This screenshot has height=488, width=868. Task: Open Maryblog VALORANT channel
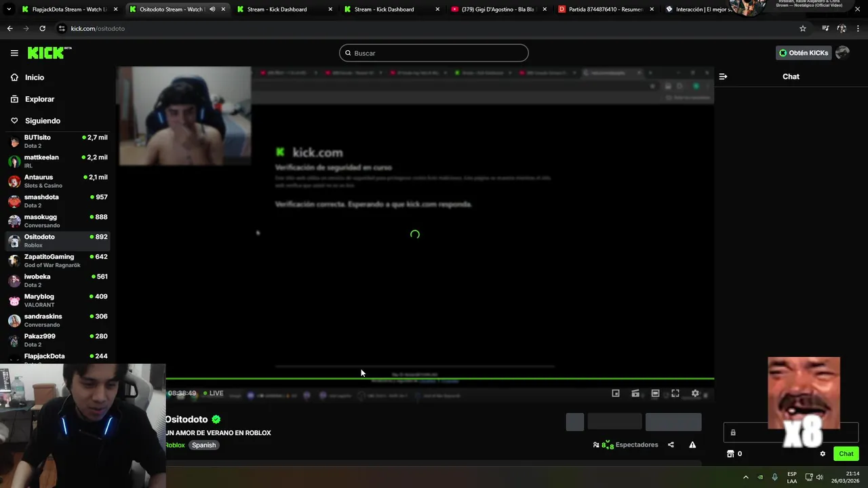pos(59,300)
